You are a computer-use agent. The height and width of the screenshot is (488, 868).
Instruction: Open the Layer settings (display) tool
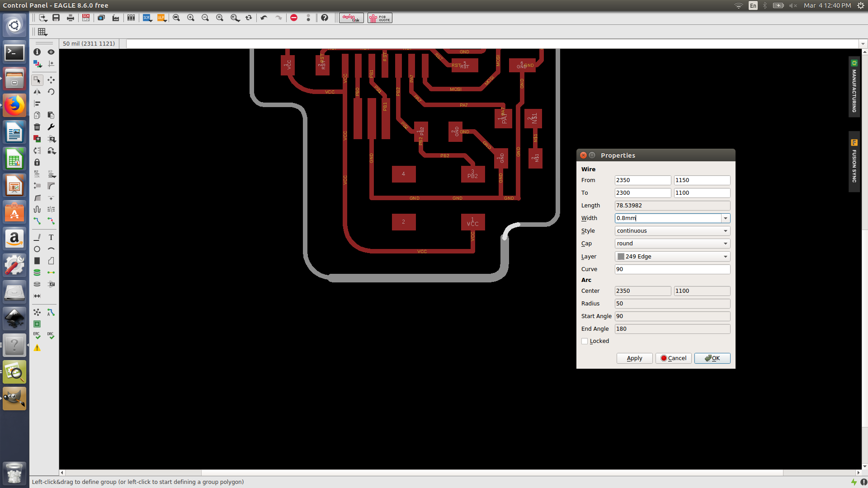[37, 64]
